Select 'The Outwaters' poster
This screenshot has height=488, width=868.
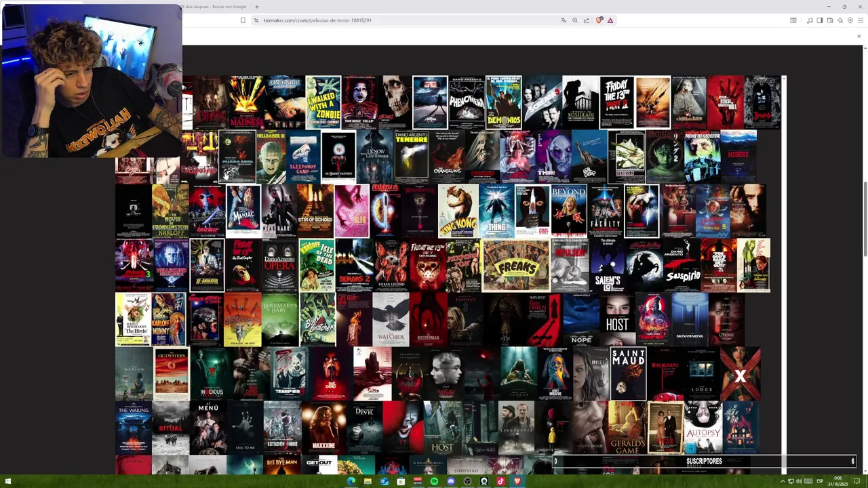click(172, 373)
